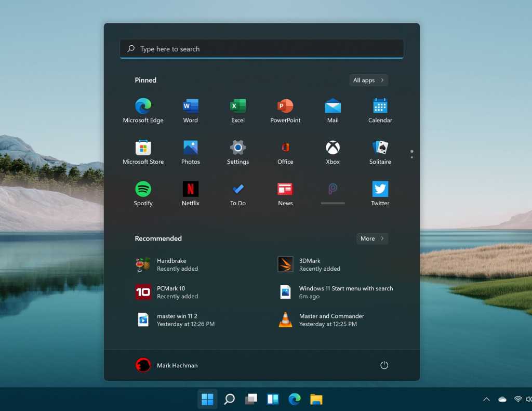The width and height of the screenshot is (532, 411).
Task: Click the OneDrive cloud tray icon
Action: click(x=502, y=400)
